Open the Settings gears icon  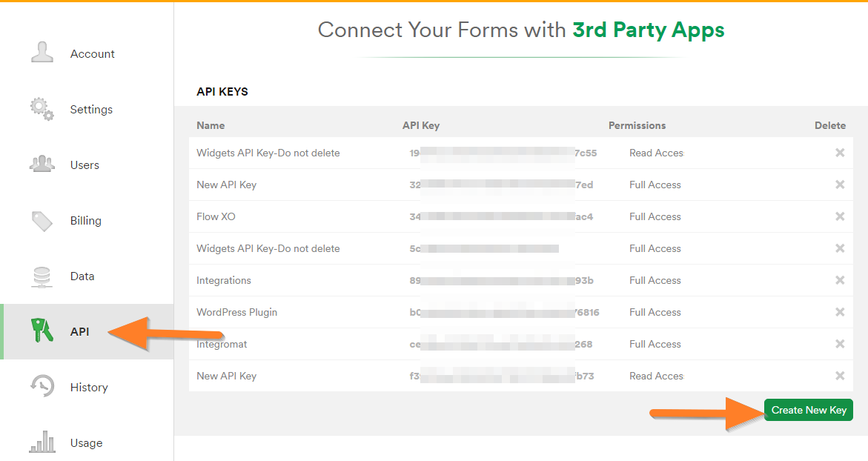coord(42,109)
